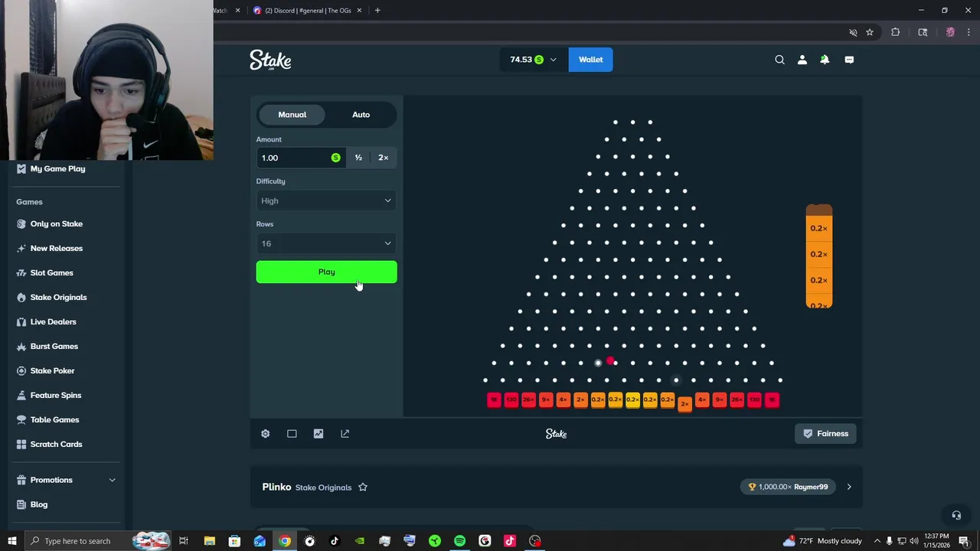Click the Stake Originals link beside Plinko

(x=323, y=487)
